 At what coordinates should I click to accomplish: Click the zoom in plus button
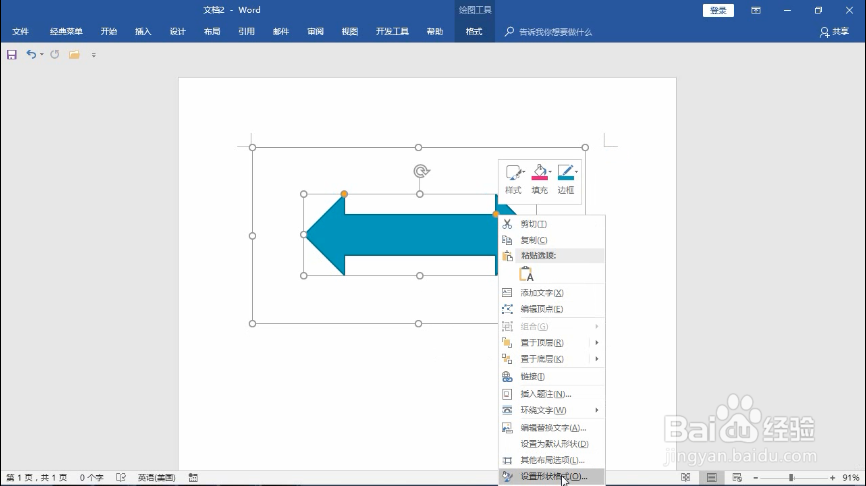832,478
